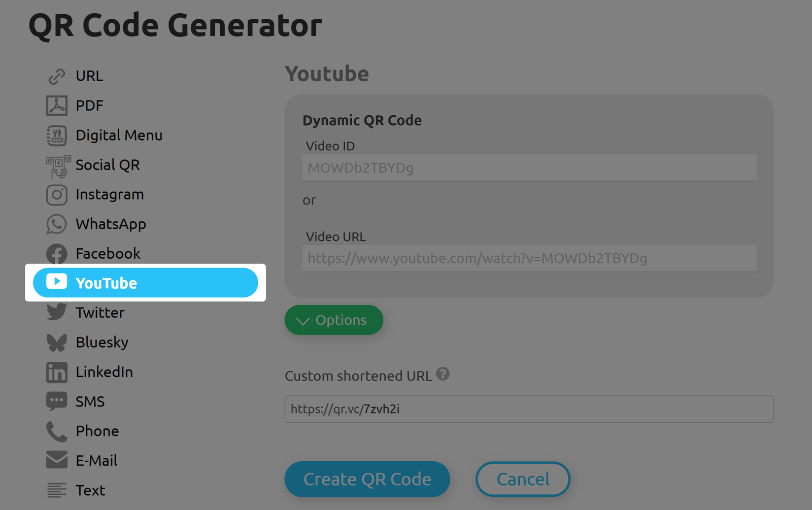This screenshot has width=812, height=510.
Task: Select the Facebook icon
Action: click(x=57, y=253)
